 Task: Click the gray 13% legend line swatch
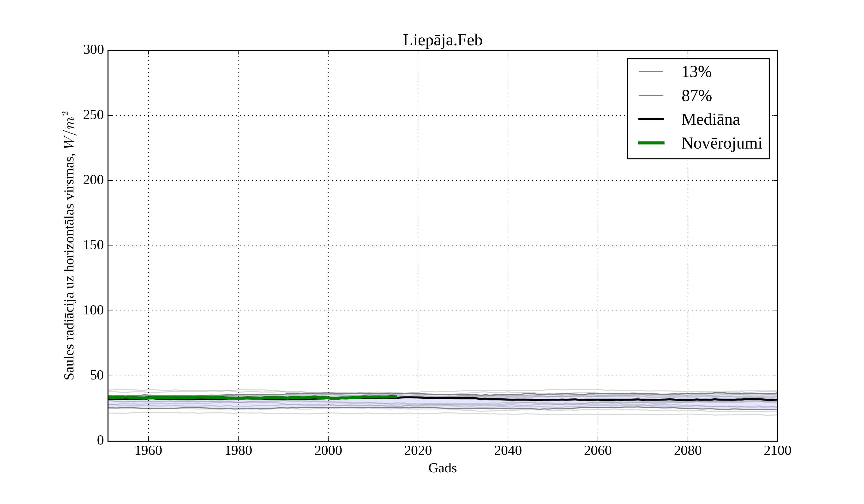point(651,72)
